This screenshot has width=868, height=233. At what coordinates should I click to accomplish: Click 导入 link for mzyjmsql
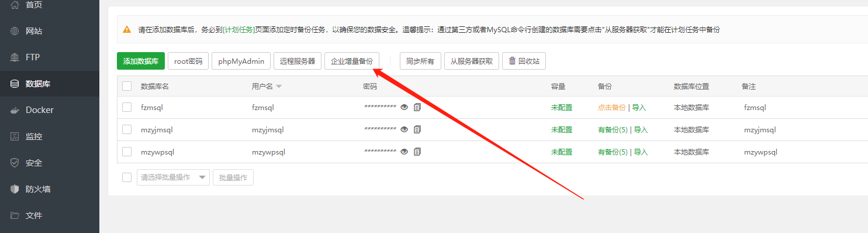(641, 129)
